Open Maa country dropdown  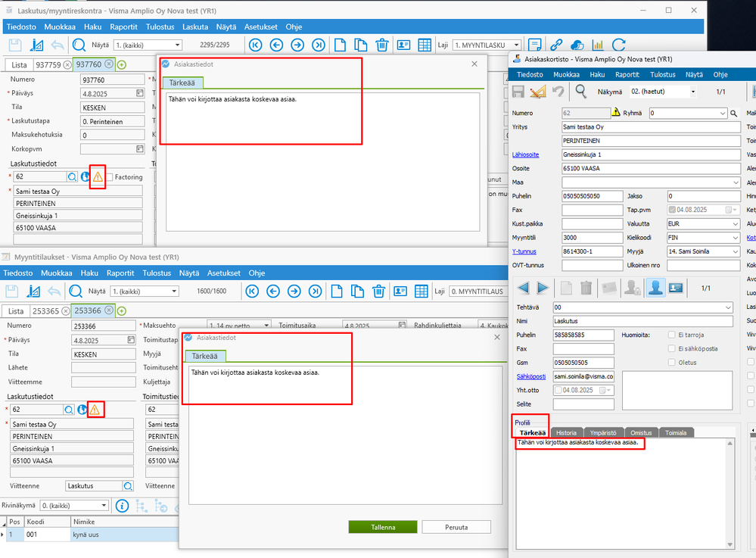coord(736,182)
